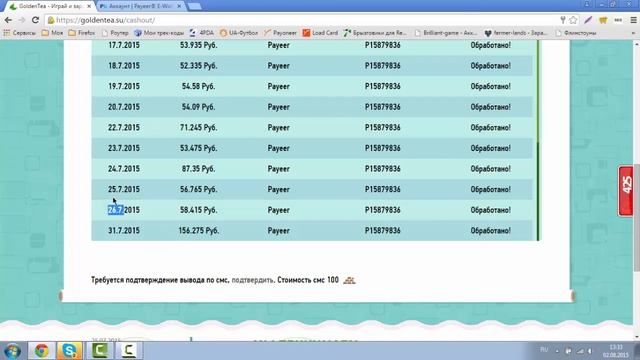Click Обработано! in the 25.7.2015 row
The width and height of the screenshot is (640, 360).
click(491, 189)
